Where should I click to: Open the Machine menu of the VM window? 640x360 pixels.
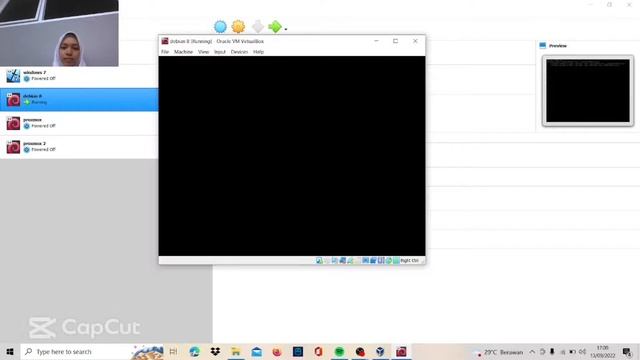coord(183,52)
